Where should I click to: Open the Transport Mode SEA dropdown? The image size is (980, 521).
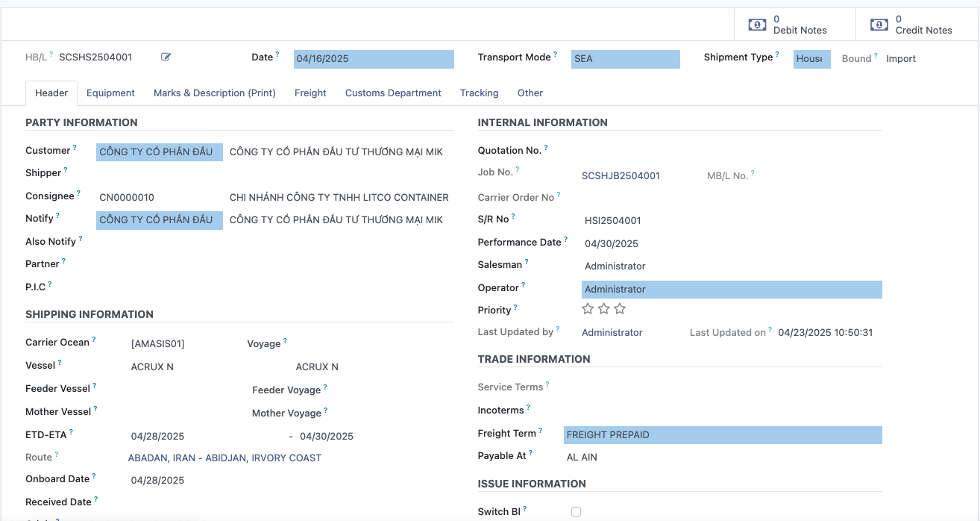click(x=626, y=59)
